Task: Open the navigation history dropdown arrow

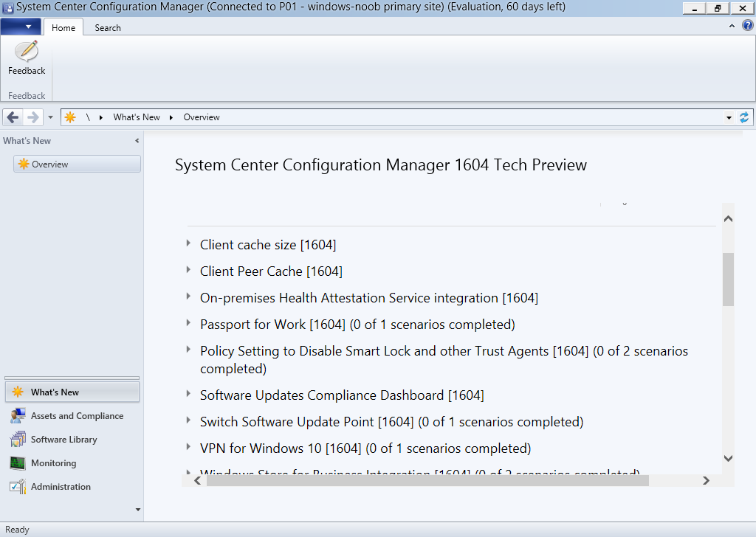Action: tap(50, 117)
